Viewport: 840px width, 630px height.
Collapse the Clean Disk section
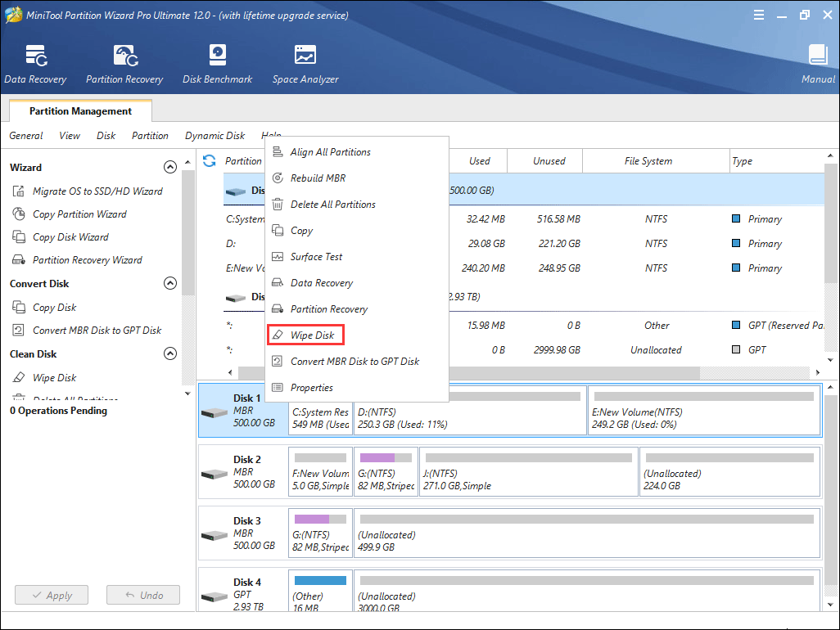[x=170, y=354]
